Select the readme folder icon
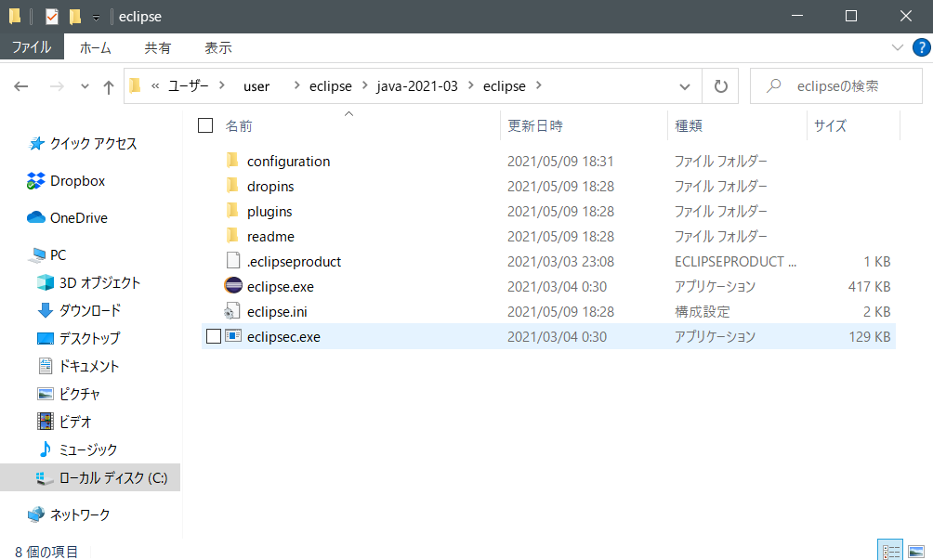This screenshot has height=560, width=933. [x=232, y=235]
